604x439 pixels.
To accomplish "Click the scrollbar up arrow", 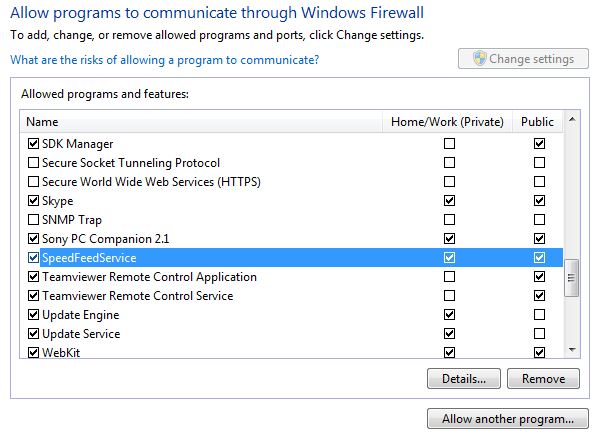I will click(572, 120).
